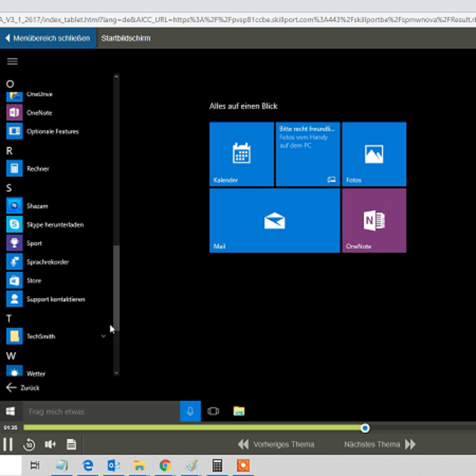
Task: Open Microsoft Edge from OS taskbar
Action: click(87, 465)
